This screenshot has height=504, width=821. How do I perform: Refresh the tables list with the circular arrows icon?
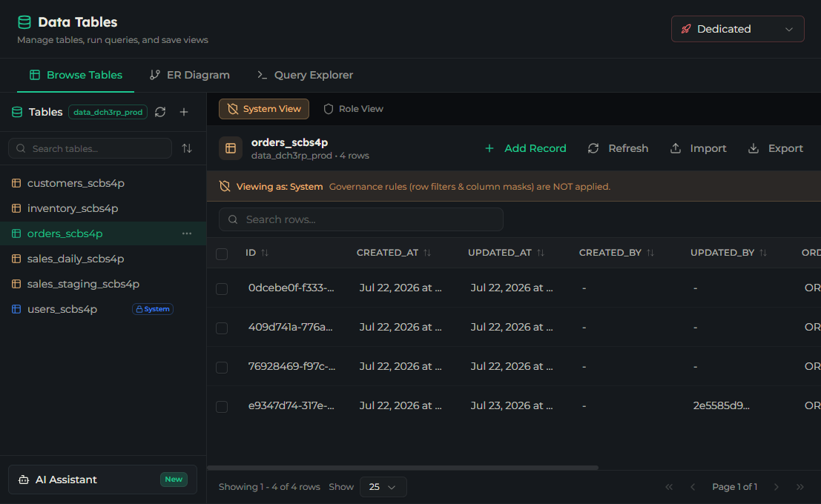[x=160, y=112]
